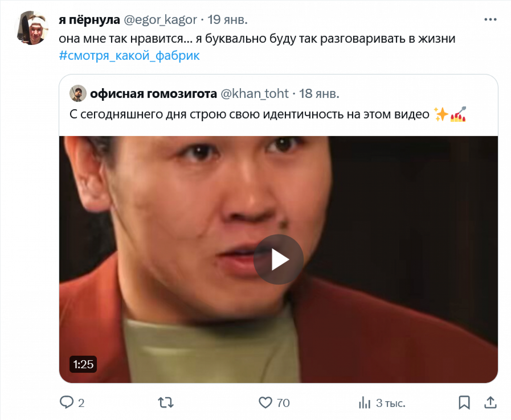This screenshot has width=511, height=420.
Task: View tweet analytics bar chart icon
Action: pyautogui.click(x=365, y=403)
